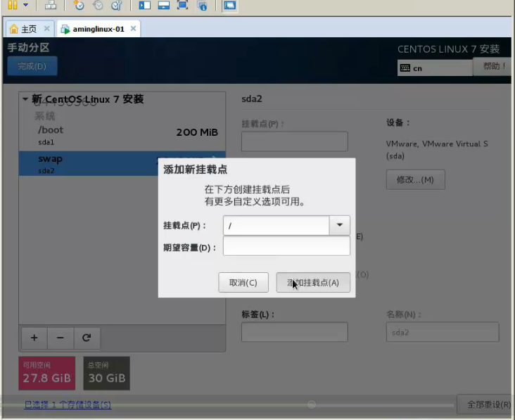The height and width of the screenshot is (420, 515).
Task: Click the sda2 heading in details pane
Action: pyautogui.click(x=252, y=98)
